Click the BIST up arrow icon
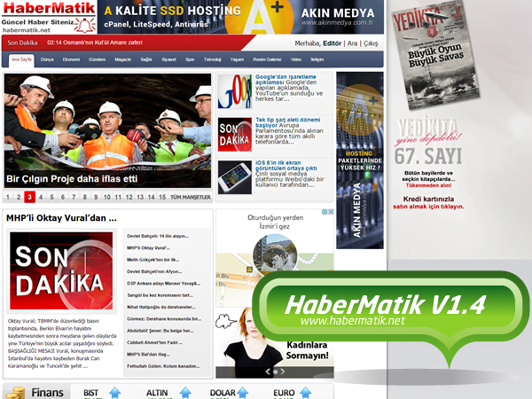 [115, 393]
